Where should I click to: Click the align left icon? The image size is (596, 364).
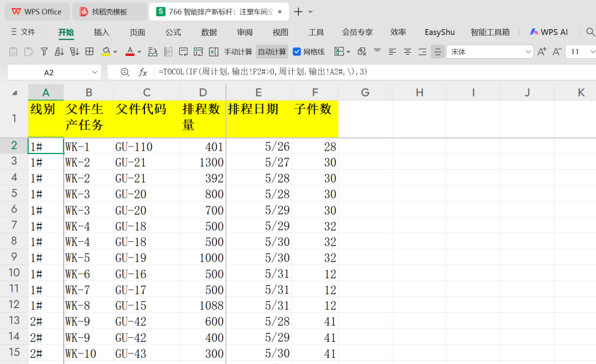pos(392,52)
